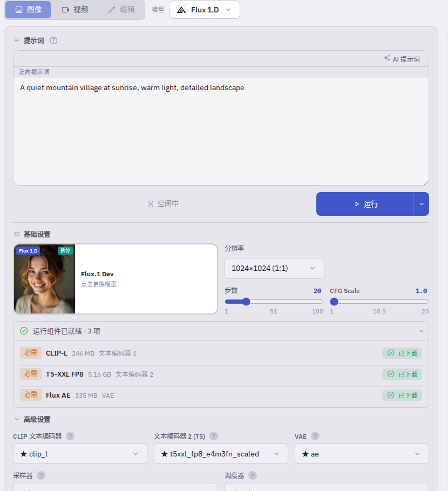Click the green ready checkmark icon
The height and width of the screenshot is (491, 448).
tap(24, 331)
